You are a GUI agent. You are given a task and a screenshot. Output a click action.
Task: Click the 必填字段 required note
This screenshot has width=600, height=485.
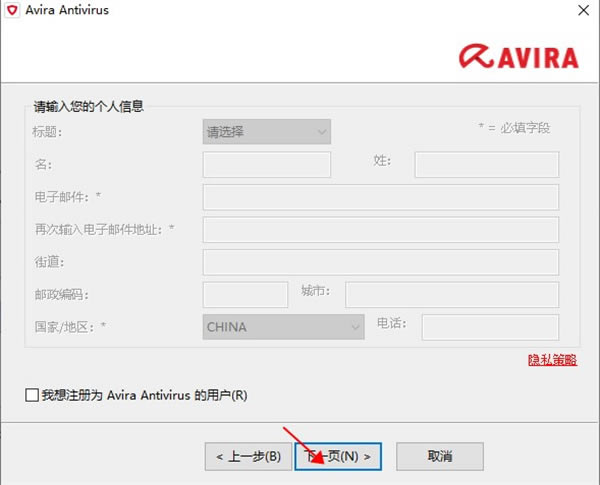coord(514,128)
